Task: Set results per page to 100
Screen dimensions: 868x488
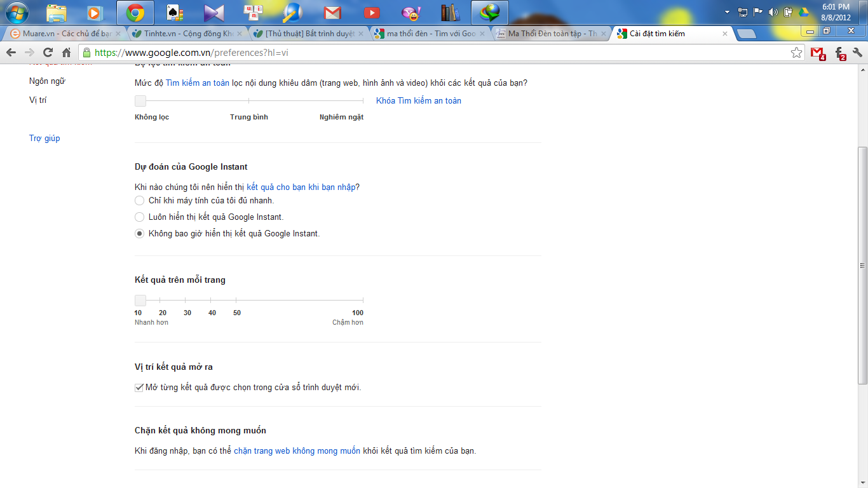Action: click(358, 313)
